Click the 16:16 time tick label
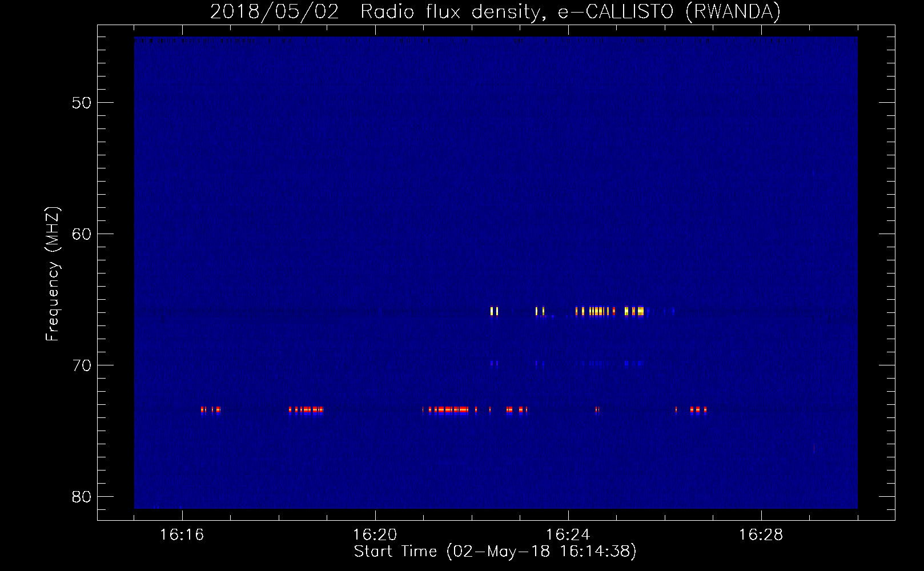This screenshot has height=571, width=924. click(182, 534)
